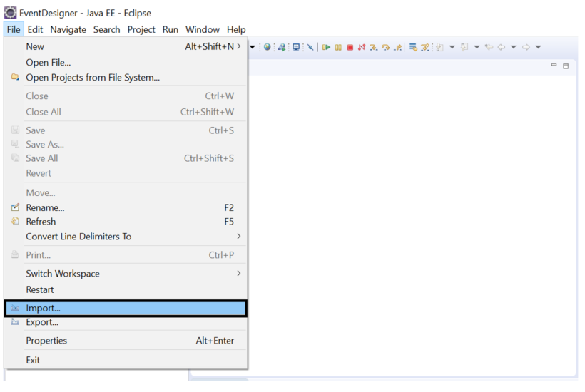Minimize the editor area panel

point(554,66)
